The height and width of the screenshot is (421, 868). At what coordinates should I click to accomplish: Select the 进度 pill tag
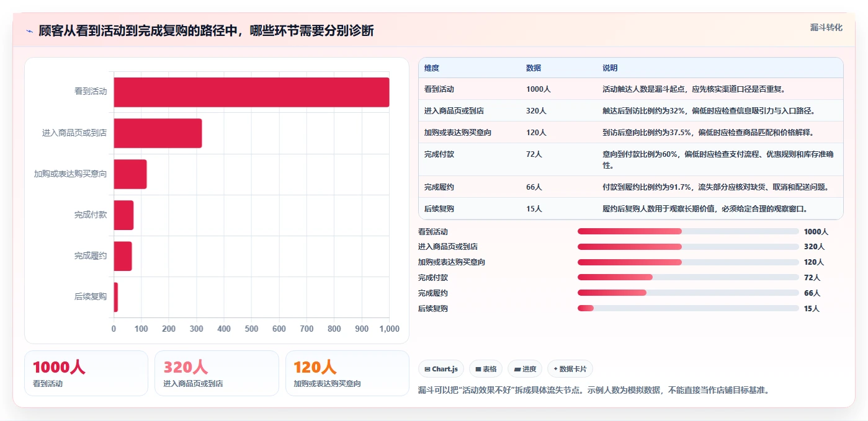pos(525,369)
